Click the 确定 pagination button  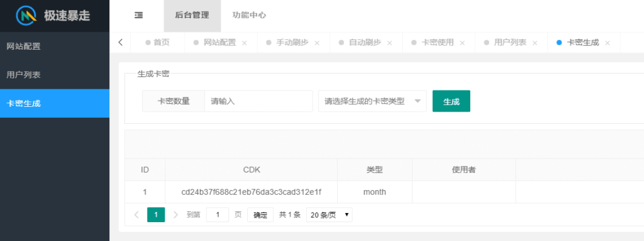point(261,215)
